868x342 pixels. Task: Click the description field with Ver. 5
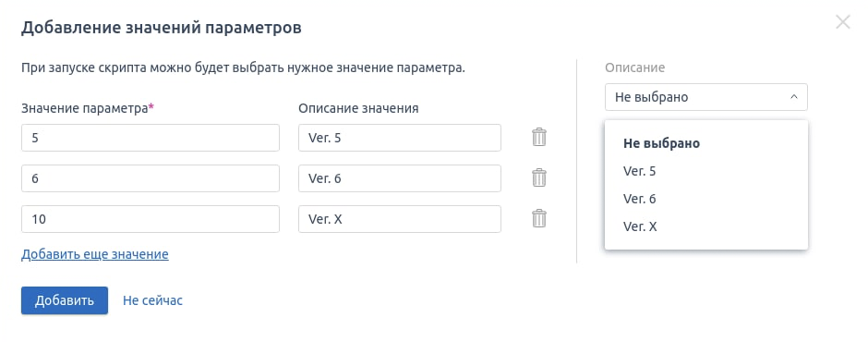(x=400, y=138)
